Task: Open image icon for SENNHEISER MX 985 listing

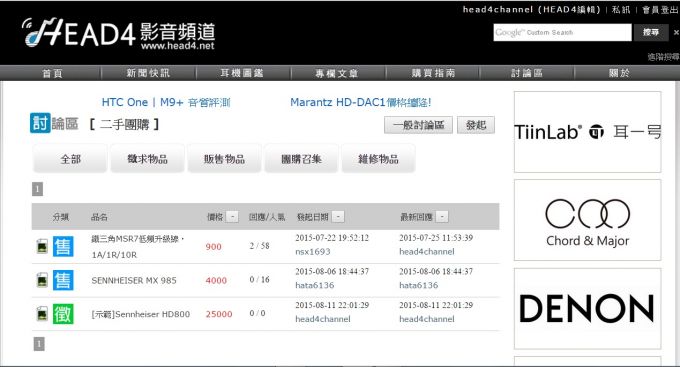Action: (x=42, y=280)
